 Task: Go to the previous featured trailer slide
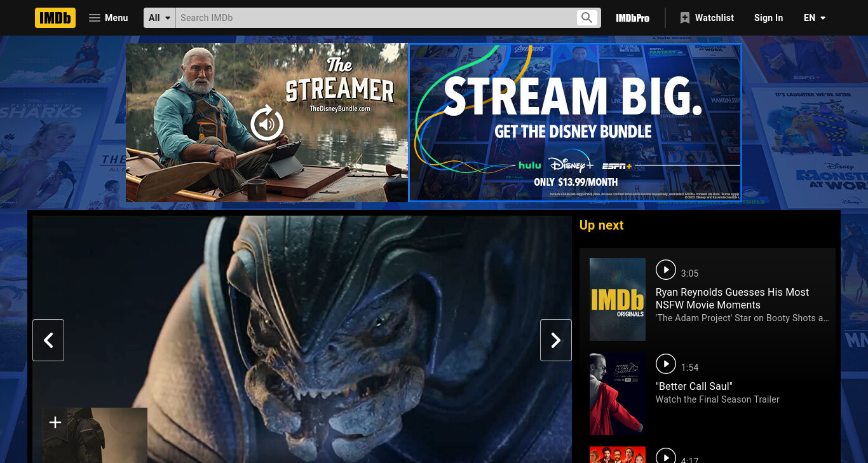(x=48, y=340)
